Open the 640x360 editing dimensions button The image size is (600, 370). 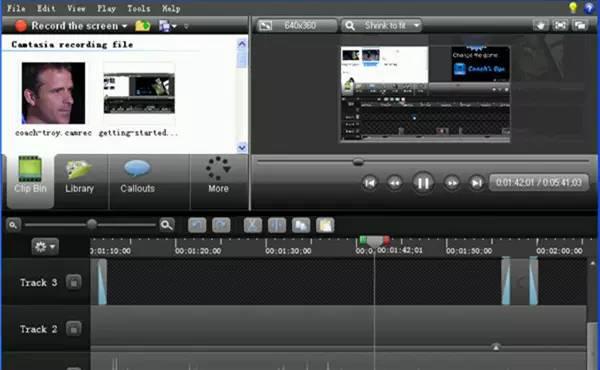click(297, 26)
